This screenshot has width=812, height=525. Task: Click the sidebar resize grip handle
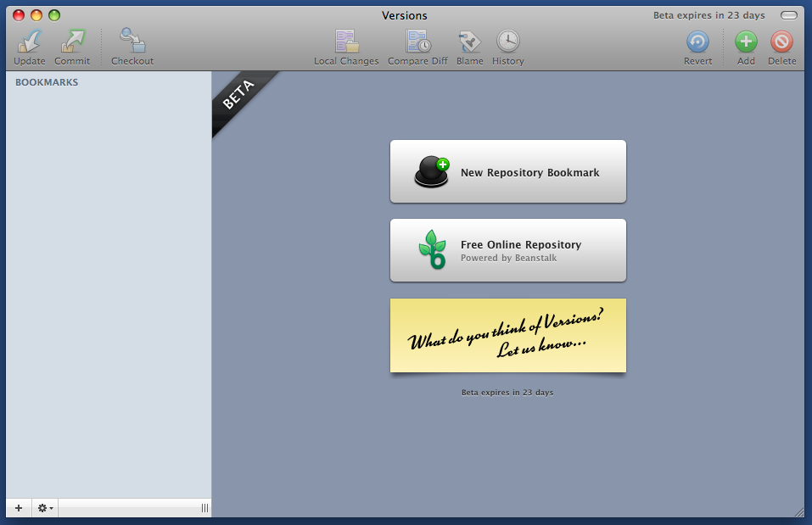205,508
